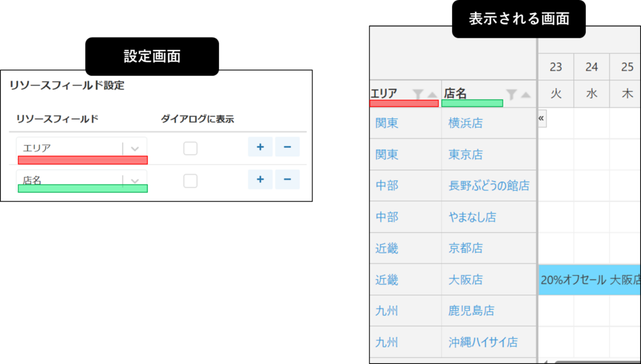The height and width of the screenshot is (364, 641).
Task: Enable ダイアログに表示 checkbox for エリア
Action: tap(190, 148)
